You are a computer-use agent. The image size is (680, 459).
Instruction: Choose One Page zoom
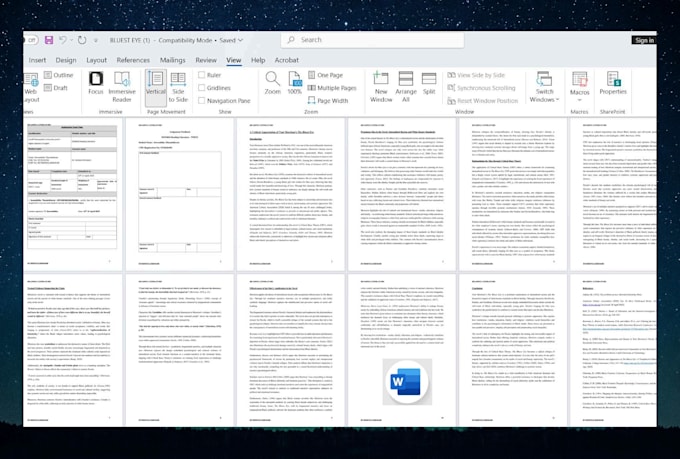point(325,75)
